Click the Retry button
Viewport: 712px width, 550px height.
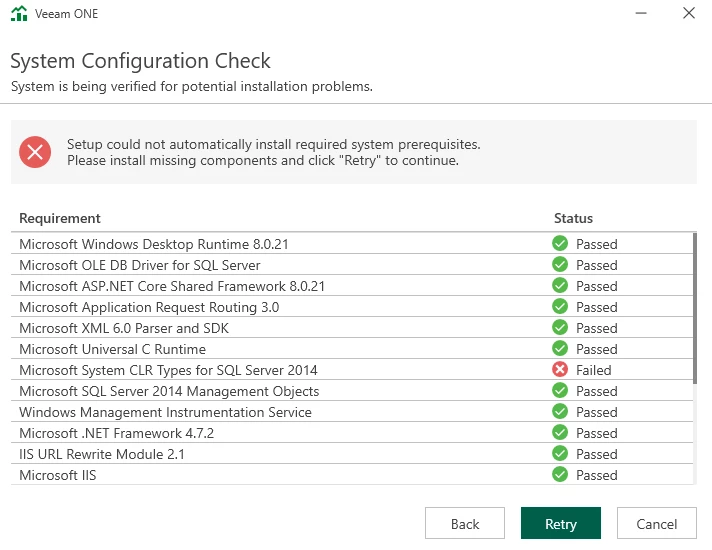click(x=560, y=524)
